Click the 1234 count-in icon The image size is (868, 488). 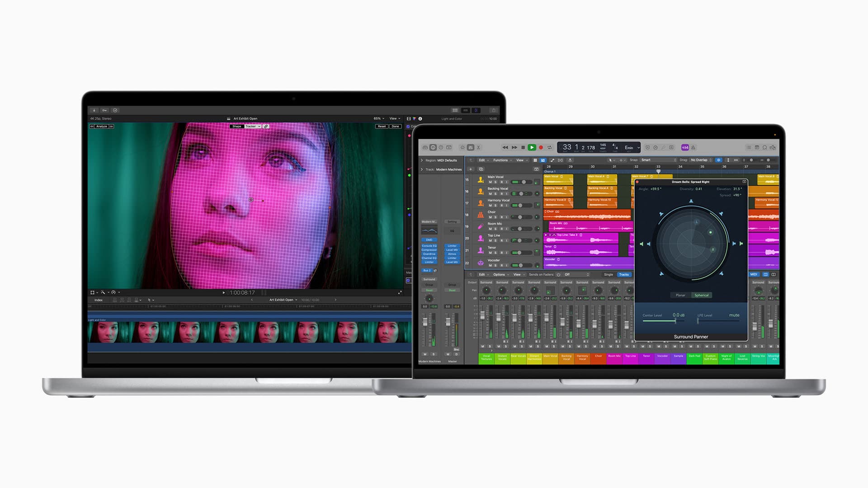pos(685,147)
